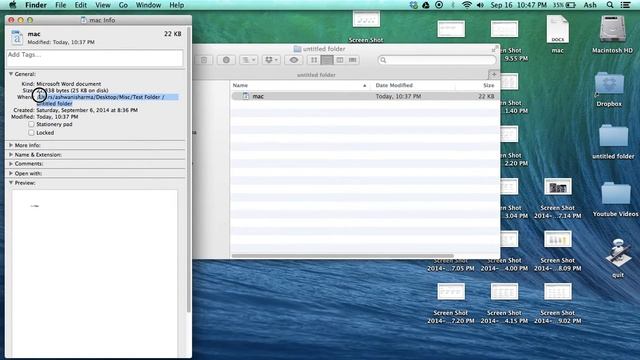This screenshot has width=640, height=360.
Task: Open the Go menu
Action: click(123, 5)
